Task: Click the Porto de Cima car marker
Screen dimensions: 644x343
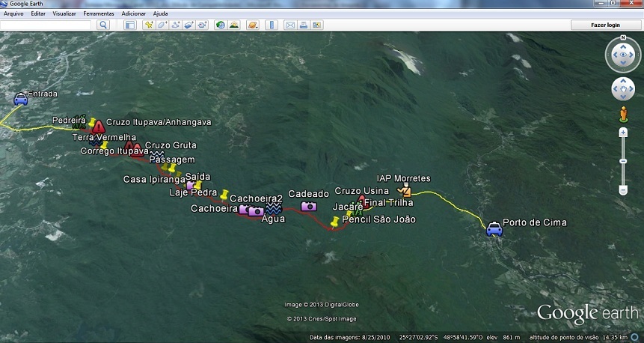Action: [494, 229]
